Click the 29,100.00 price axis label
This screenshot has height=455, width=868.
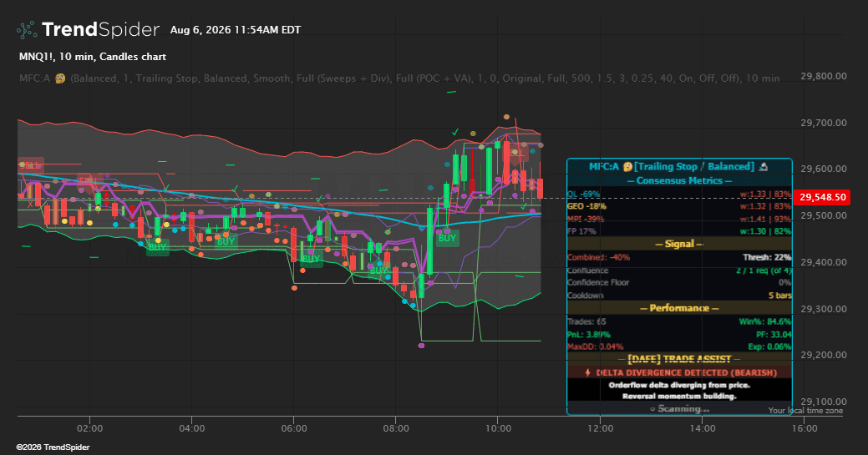tap(823, 402)
